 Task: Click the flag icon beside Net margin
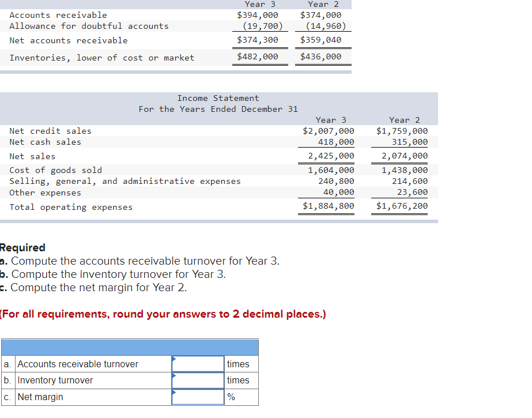point(173,393)
